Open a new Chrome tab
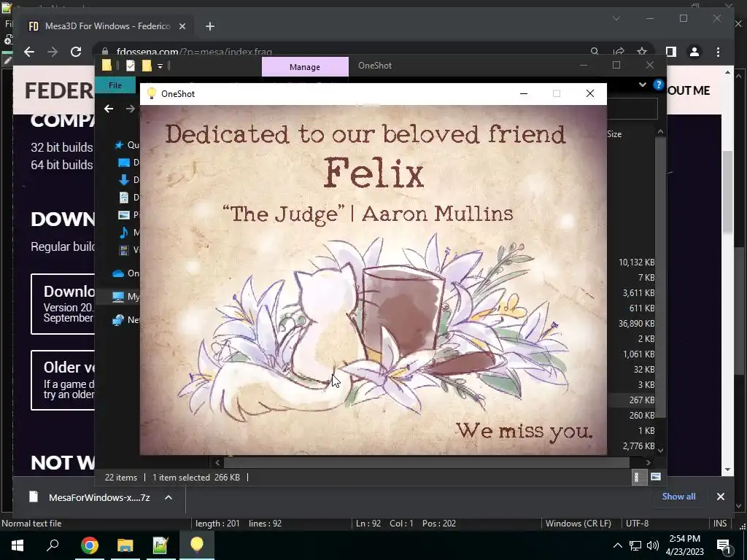Screen dimensions: 747x560 click(x=210, y=27)
